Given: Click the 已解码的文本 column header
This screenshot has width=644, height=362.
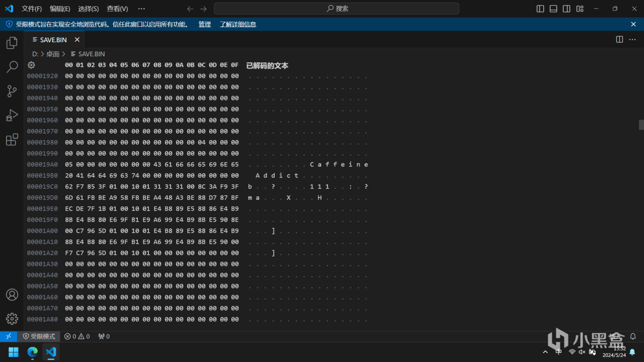Looking at the screenshot, I should [x=267, y=65].
